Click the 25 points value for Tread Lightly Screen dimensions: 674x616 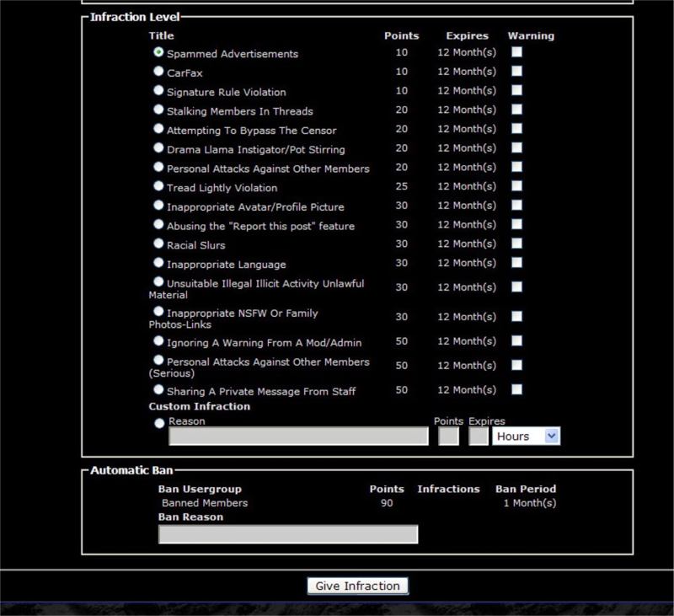(x=402, y=186)
